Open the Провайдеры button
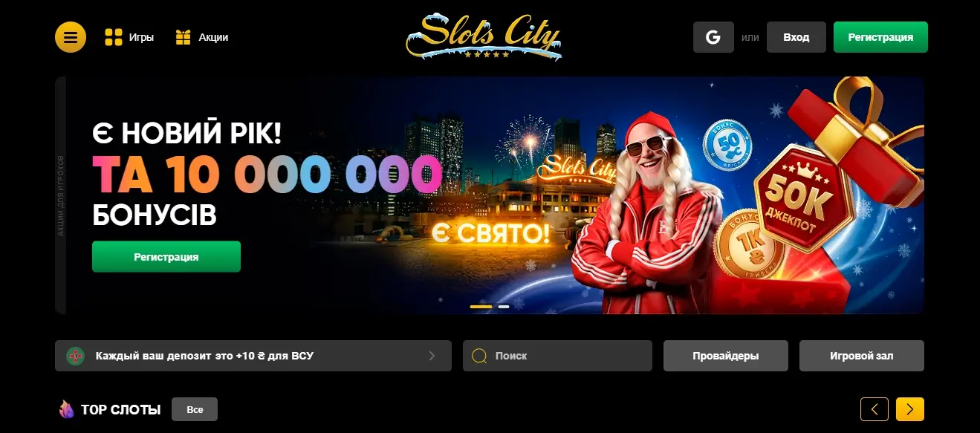 (726, 356)
